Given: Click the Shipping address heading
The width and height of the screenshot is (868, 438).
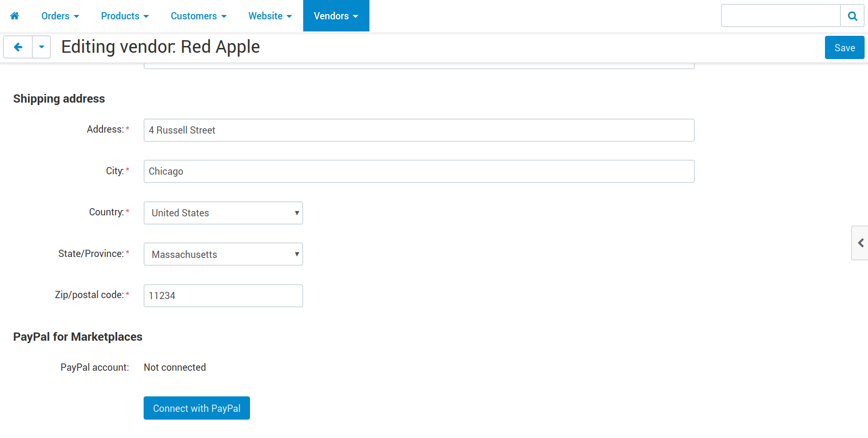Looking at the screenshot, I should tap(59, 99).
